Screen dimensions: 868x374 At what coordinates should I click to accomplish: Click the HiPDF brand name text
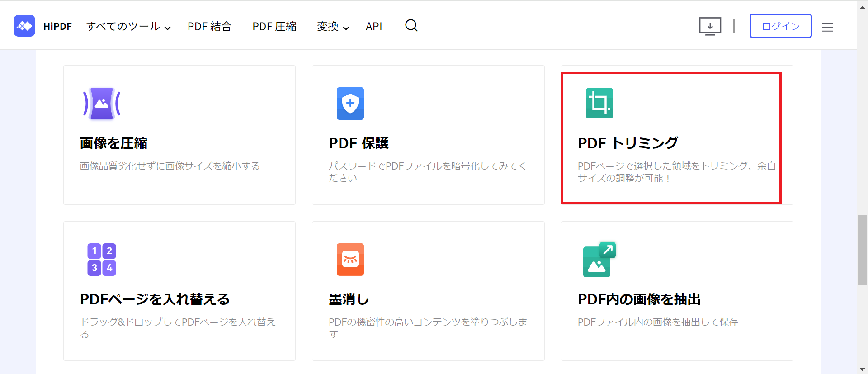click(x=57, y=27)
